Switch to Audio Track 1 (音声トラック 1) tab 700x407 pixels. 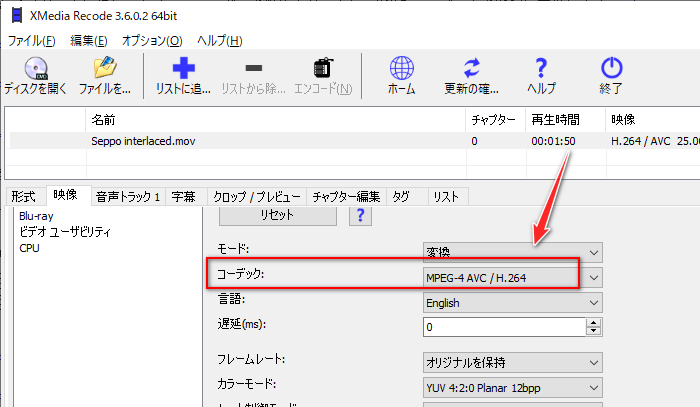(x=128, y=196)
